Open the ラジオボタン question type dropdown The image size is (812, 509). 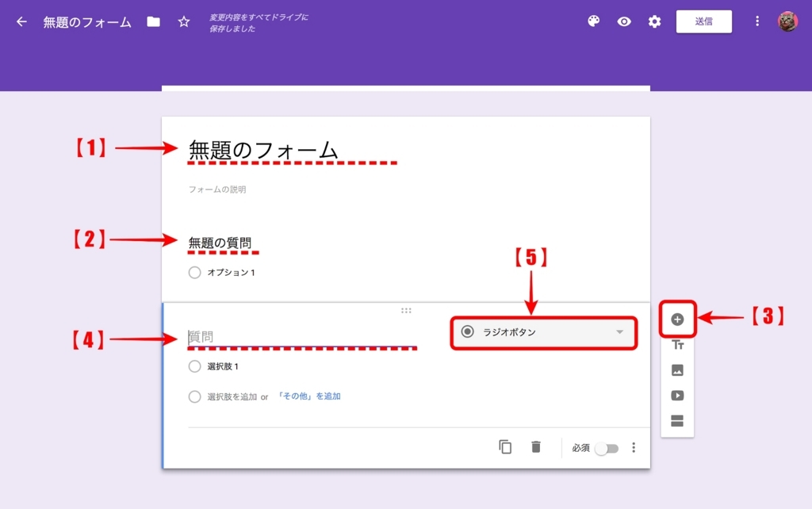point(543,332)
